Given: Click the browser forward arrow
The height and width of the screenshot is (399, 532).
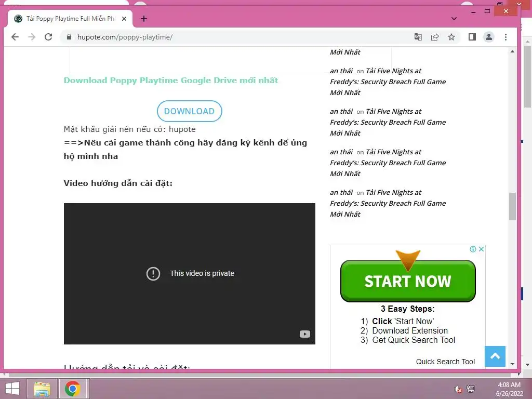Looking at the screenshot, I should [x=32, y=37].
